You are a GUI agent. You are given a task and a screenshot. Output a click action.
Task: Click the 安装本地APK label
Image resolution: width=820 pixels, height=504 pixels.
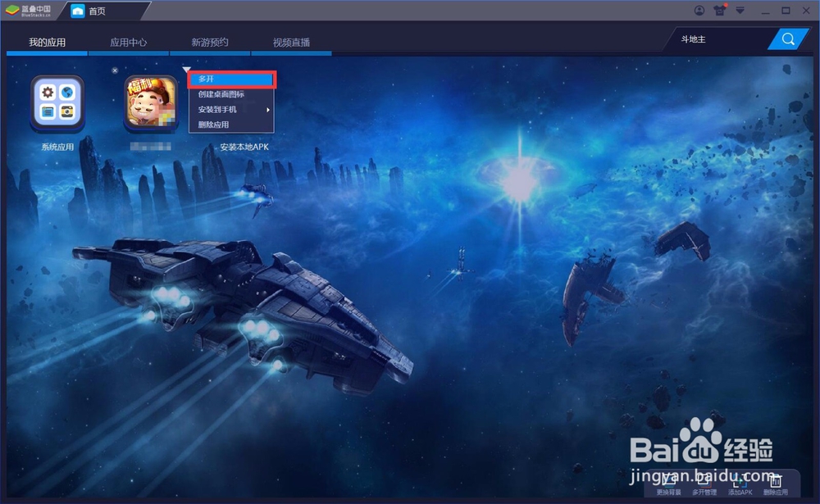pyautogui.click(x=244, y=147)
